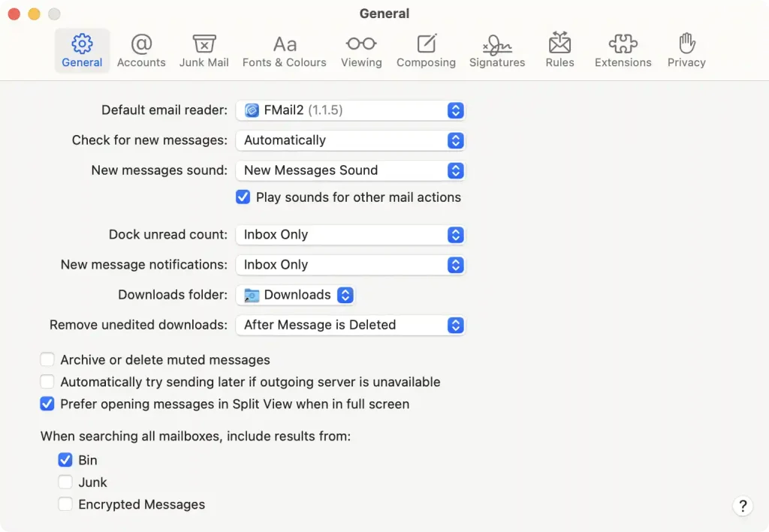Click the "Check for new messages:" label

(149, 140)
